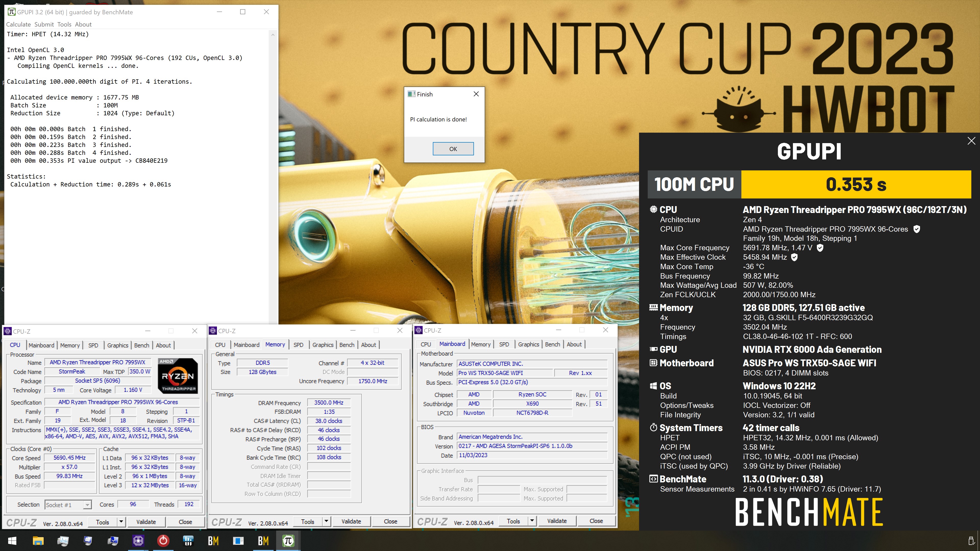Switch to Memory tab in left CPU-Z window
Viewport: 980px width, 551px height.
tap(70, 345)
